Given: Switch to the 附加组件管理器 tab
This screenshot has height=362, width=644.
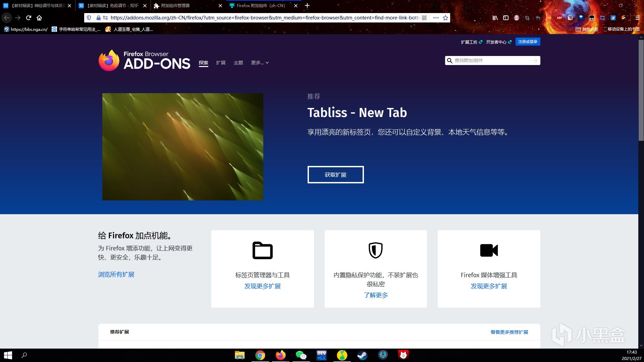Looking at the screenshot, I should click(175, 5).
